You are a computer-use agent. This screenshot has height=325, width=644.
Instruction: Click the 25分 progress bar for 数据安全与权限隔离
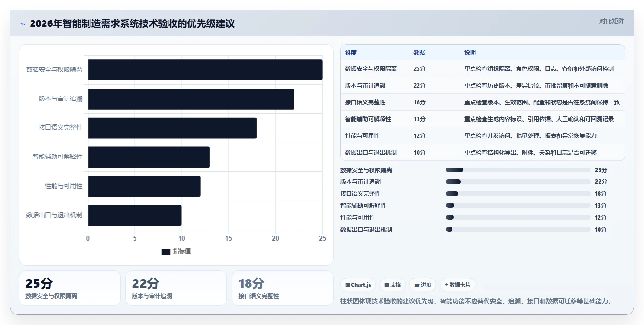pos(518,170)
